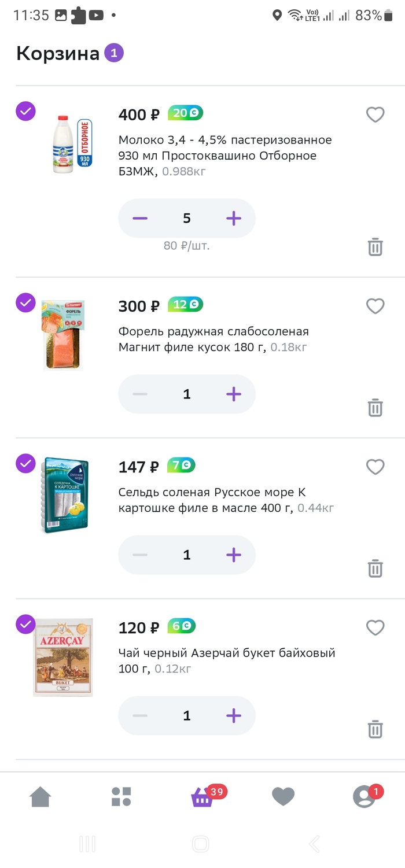The width and height of the screenshot is (405, 868).
Task: Go to the Home tab
Action: point(41,797)
